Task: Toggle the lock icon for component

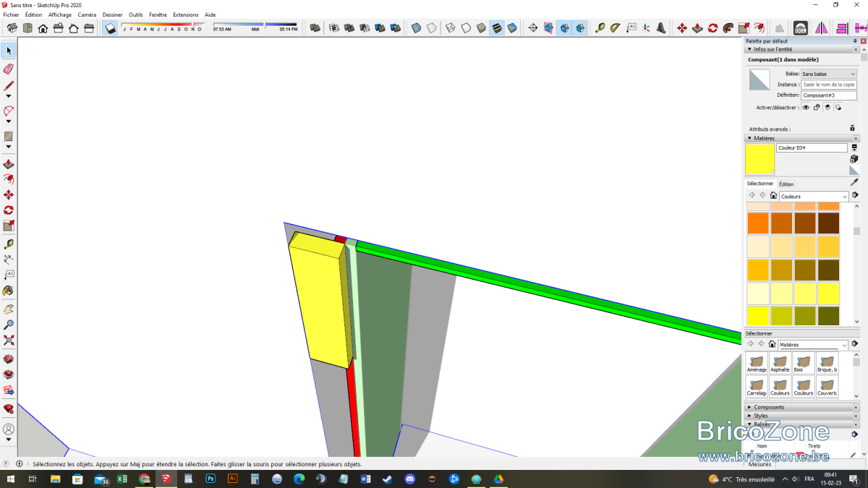Action: (x=817, y=107)
